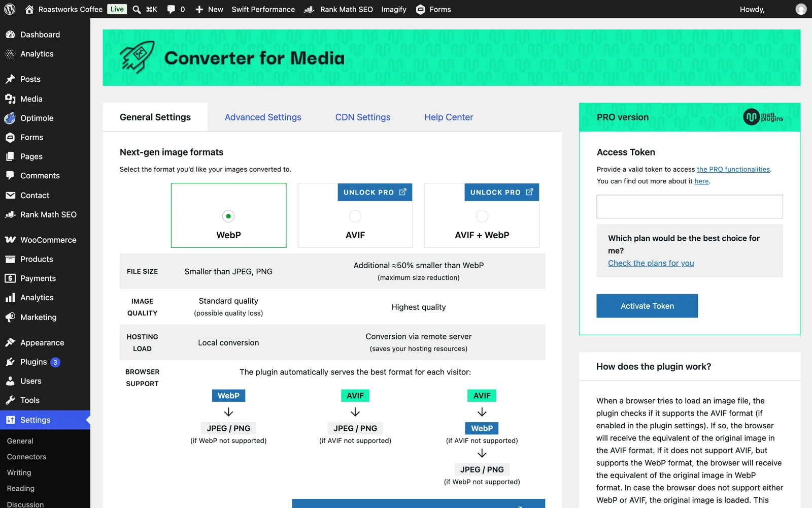
Task: Click the 'How does the plugin work?' heading
Action: tap(654, 366)
